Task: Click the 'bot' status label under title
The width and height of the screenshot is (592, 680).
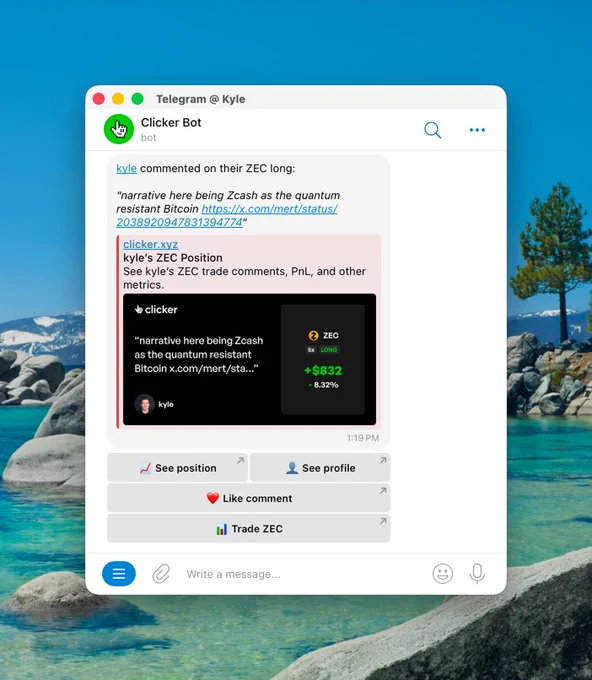Action: click(x=148, y=137)
